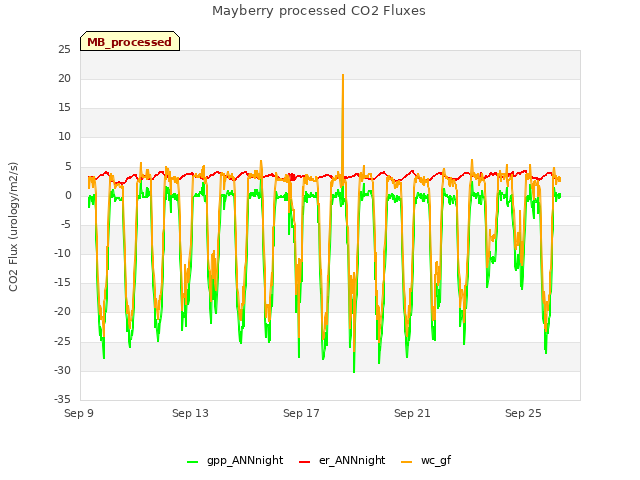Click the Sep 17 x-axis label
The image size is (640, 480).
point(301,413)
